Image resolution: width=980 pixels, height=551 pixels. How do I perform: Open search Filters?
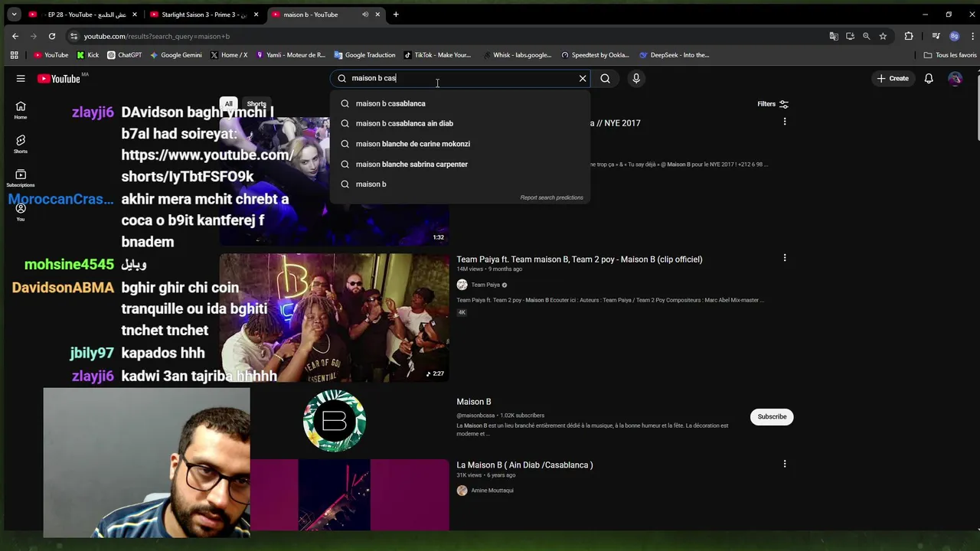(773, 104)
